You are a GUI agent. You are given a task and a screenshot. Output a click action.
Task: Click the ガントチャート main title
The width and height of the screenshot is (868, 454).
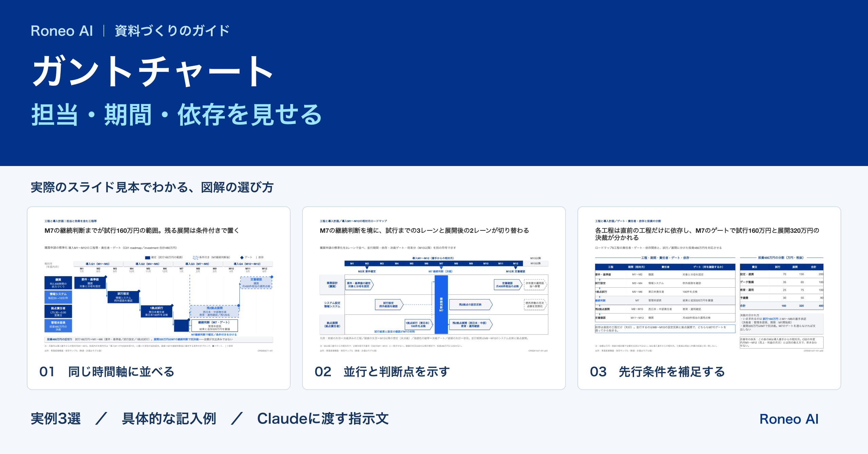(x=153, y=71)
